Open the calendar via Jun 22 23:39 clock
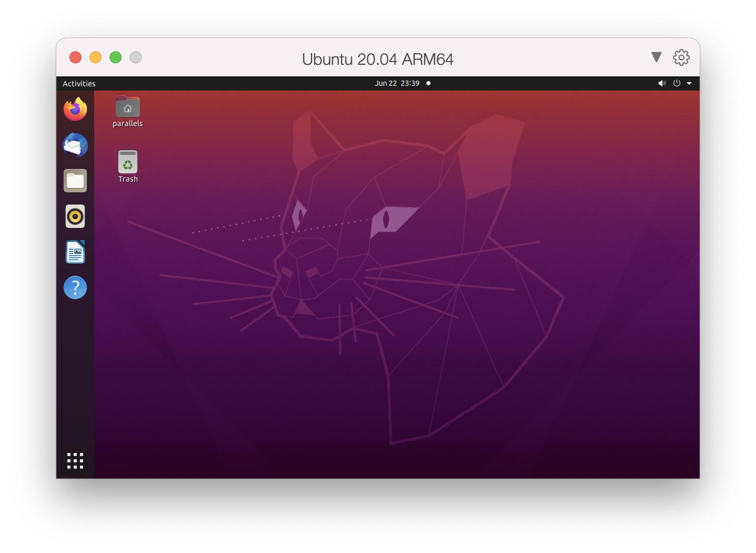This screenshot has width=756, height=553. click(x=397, y=83)
